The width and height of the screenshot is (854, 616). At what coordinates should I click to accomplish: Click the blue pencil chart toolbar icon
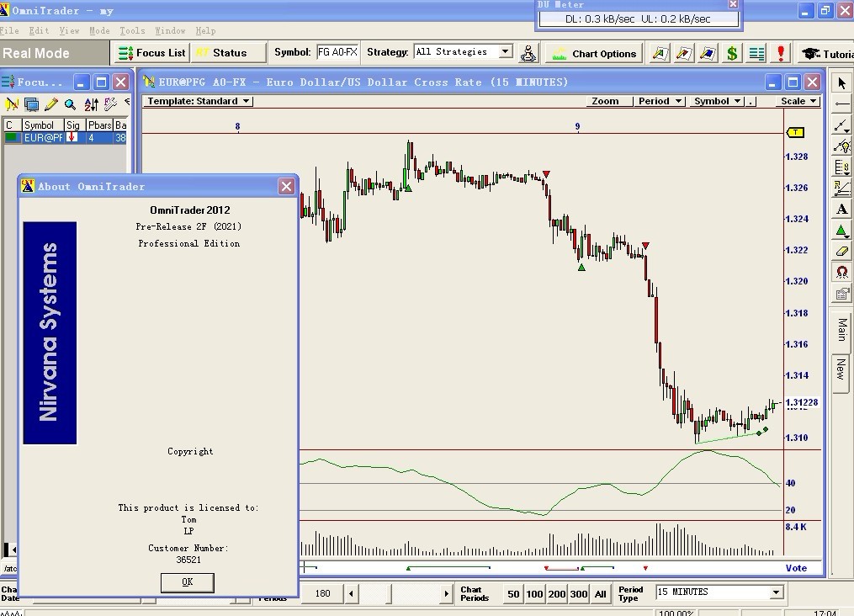tap(708, 53)
